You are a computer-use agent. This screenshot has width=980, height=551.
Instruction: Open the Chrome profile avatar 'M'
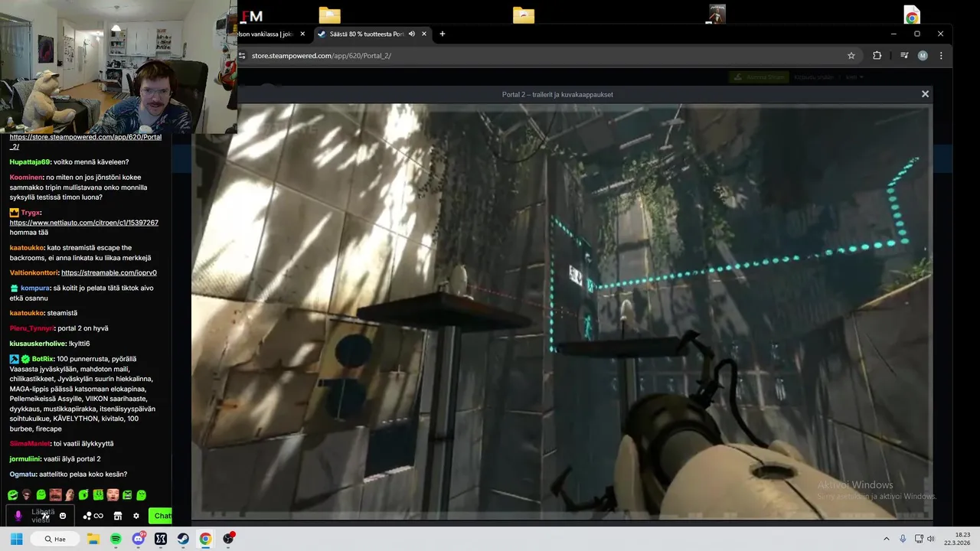pyautogui.click(x=923, y=56)
